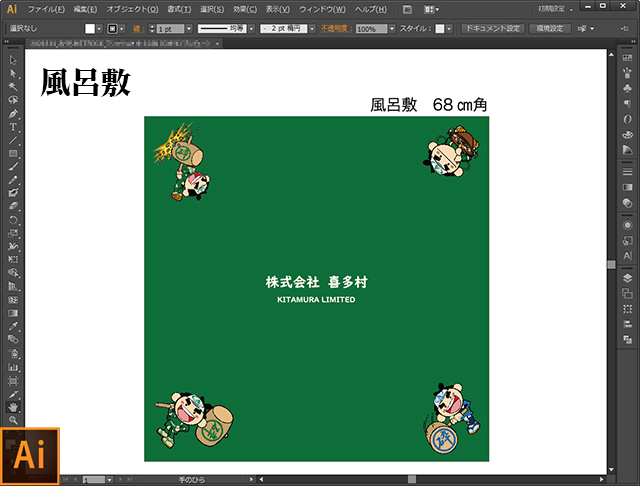Image resolution: width=640 pixels, height=486 pixels.
Task: Open the ファイル menu
Action: 46,9
